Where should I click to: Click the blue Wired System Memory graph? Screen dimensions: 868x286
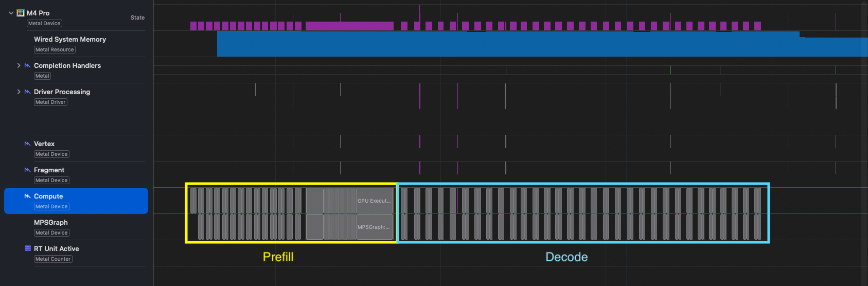coord(542,44)
